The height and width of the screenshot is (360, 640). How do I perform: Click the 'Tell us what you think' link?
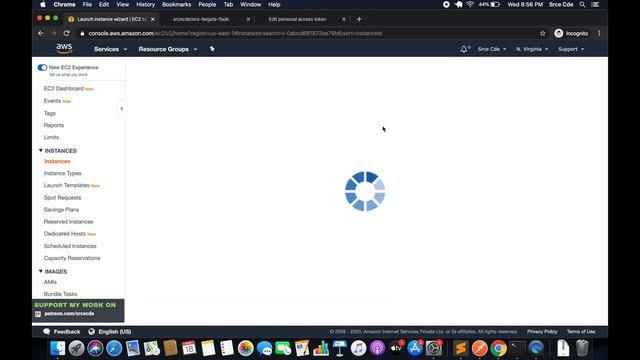click(68, 75)
